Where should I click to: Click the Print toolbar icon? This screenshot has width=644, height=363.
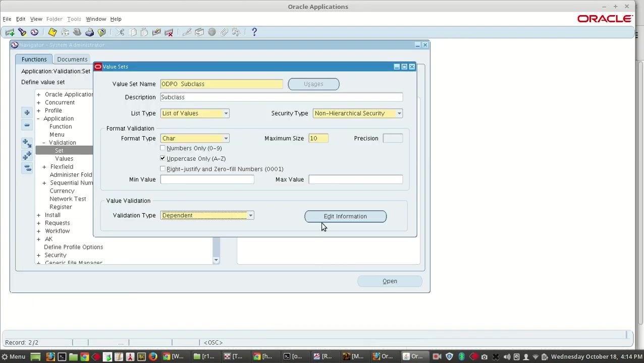89,32
